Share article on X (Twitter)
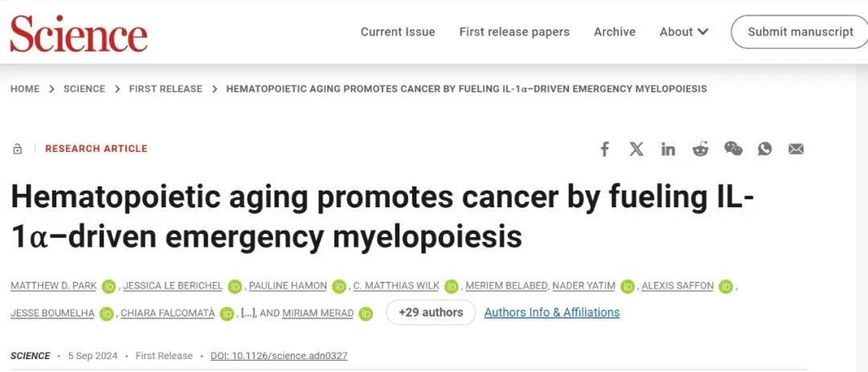Viewport: 868px width, 372px height. (x=637, y=149)
